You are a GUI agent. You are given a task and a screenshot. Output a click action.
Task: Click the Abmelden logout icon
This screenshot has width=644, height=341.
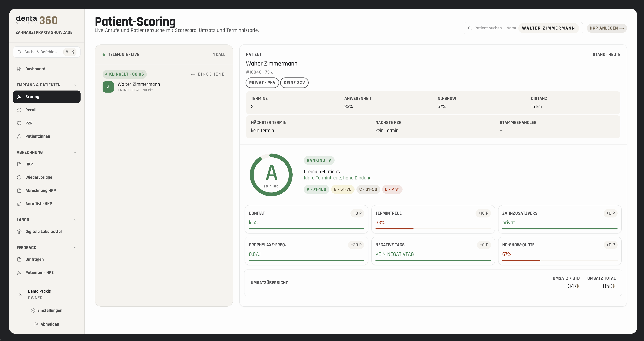tap(36, 324)
